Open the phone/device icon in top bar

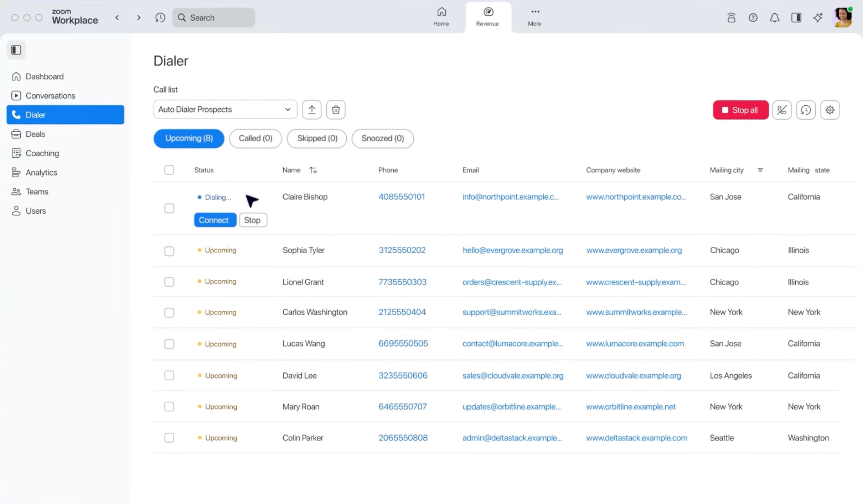[731, 18]
